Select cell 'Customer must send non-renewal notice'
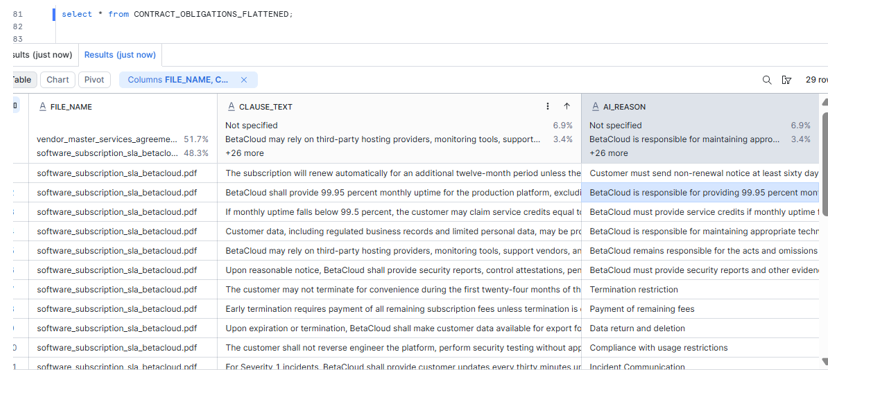Image resolution: width=874 pixels, height=397 pixels. (700, 173)
